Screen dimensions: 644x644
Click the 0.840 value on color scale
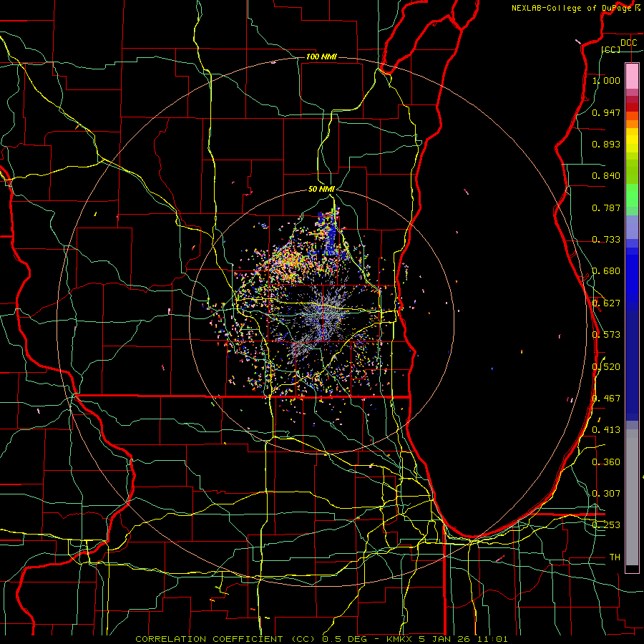click(606, 176)
